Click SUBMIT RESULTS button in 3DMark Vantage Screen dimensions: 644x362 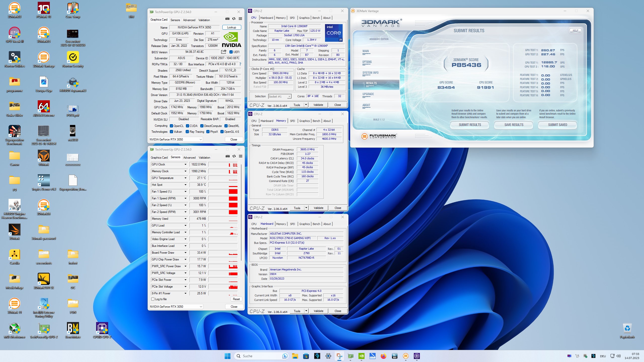(x=470, y=125)
